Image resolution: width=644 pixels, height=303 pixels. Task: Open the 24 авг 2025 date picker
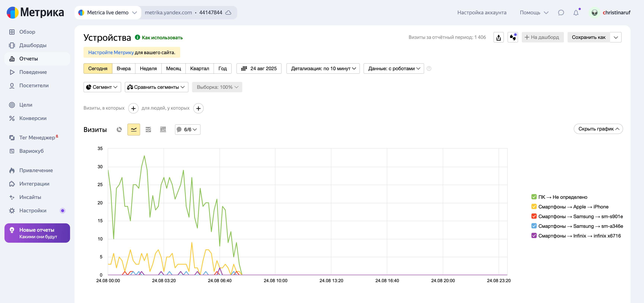[259, 69]
